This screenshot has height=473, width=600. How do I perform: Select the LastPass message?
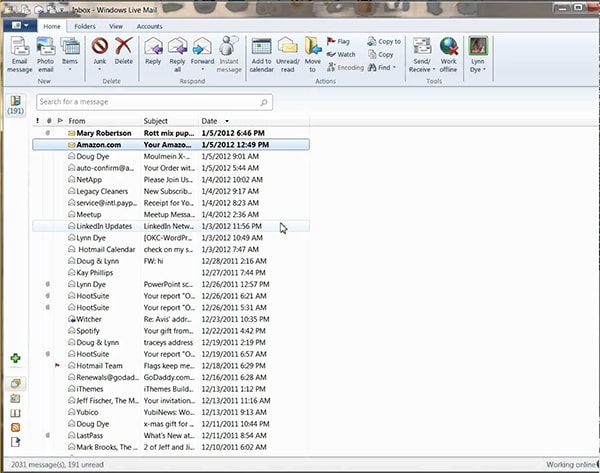(x=171, y=435)
